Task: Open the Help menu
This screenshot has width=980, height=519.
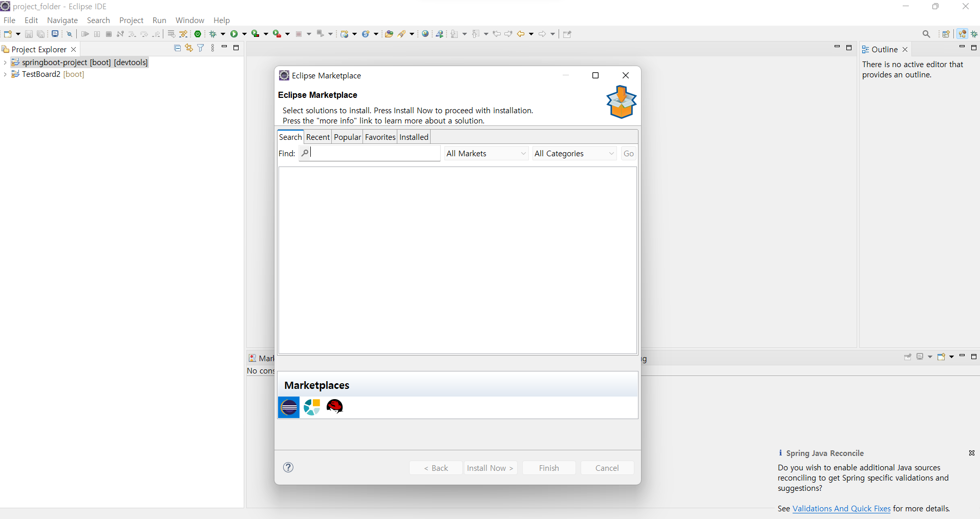Action: (x=222, y=20)
